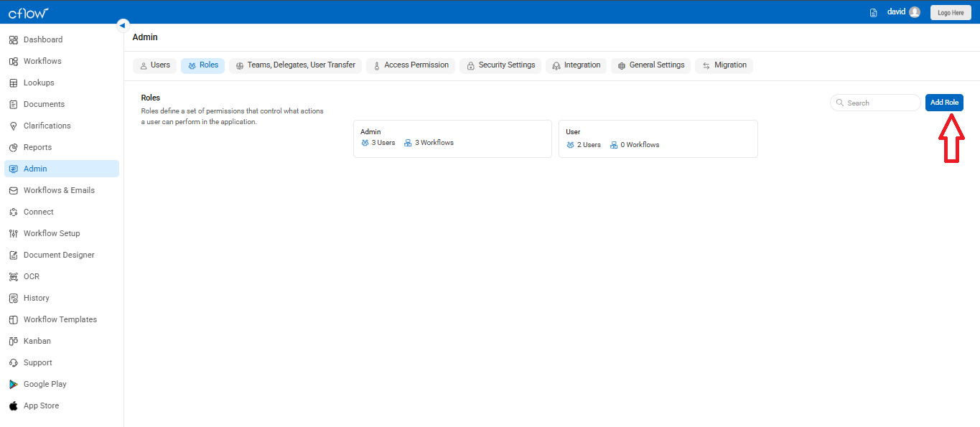Click the workflows icon in User card
980x427 pixels.
click(614, 145)
